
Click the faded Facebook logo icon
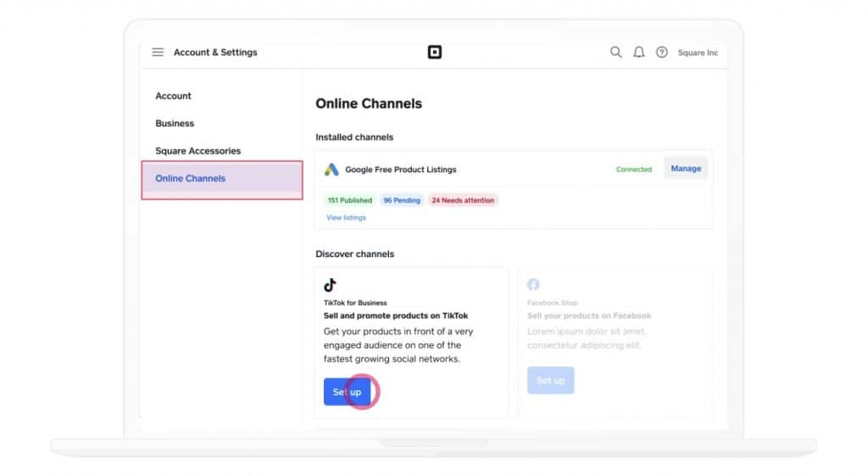tap(533, 284)
